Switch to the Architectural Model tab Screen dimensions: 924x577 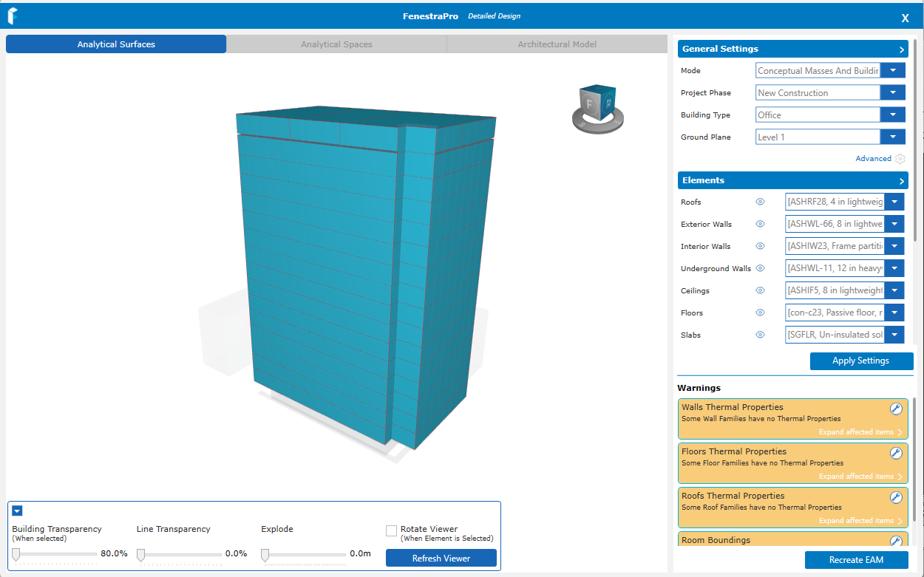(x=557, y=44)
